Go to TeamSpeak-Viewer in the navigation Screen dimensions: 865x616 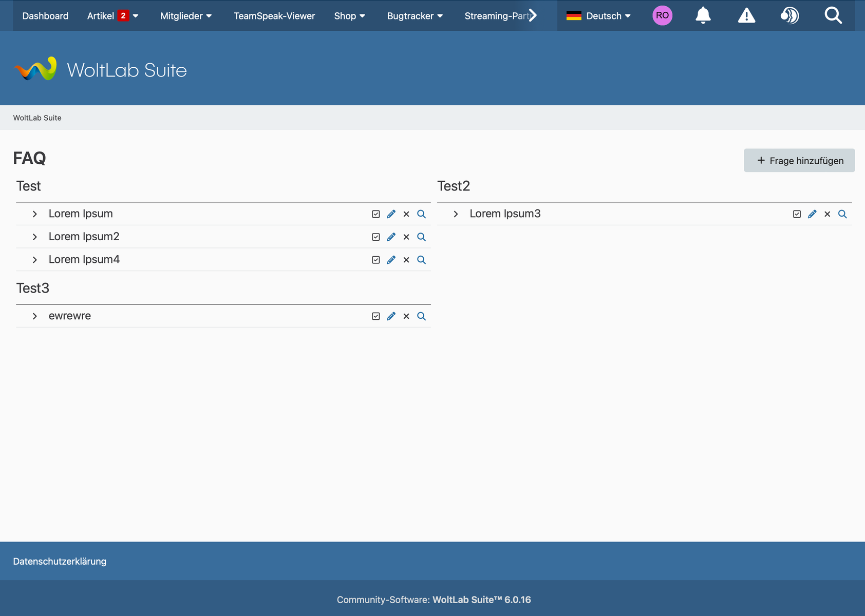tap(274, 16)
